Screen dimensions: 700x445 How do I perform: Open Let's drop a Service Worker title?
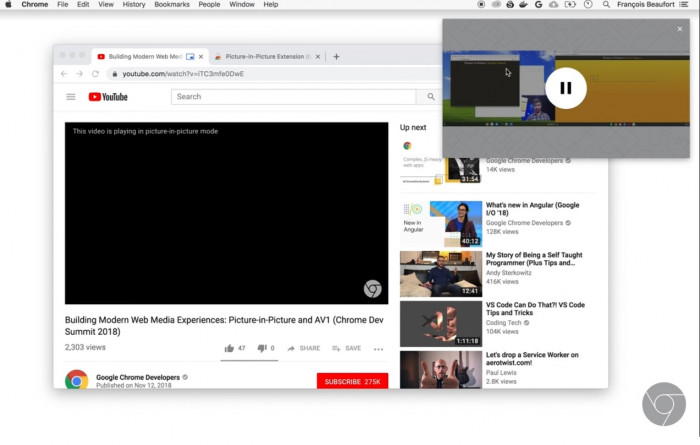point(532,358)
